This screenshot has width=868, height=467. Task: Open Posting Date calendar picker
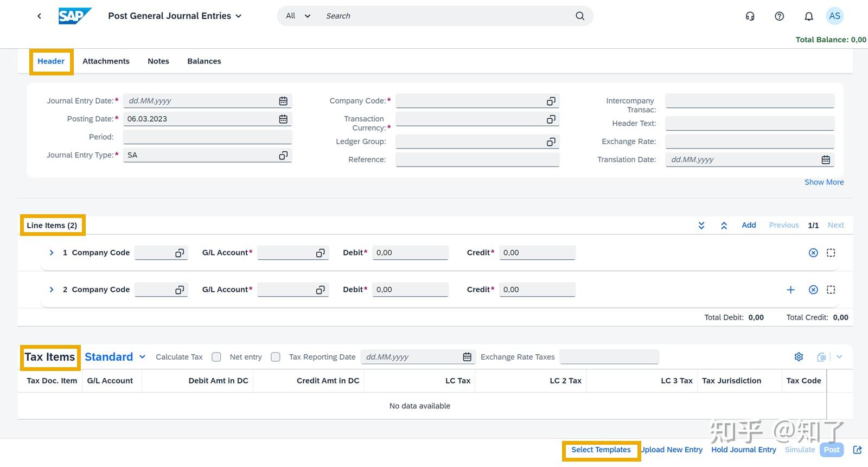click(x=283, y=119)
